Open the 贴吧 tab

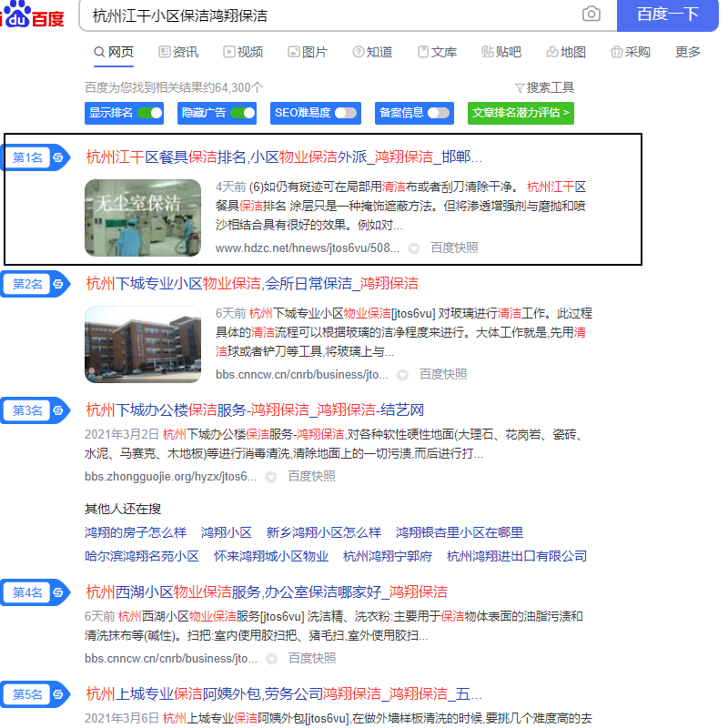[501, 52]
